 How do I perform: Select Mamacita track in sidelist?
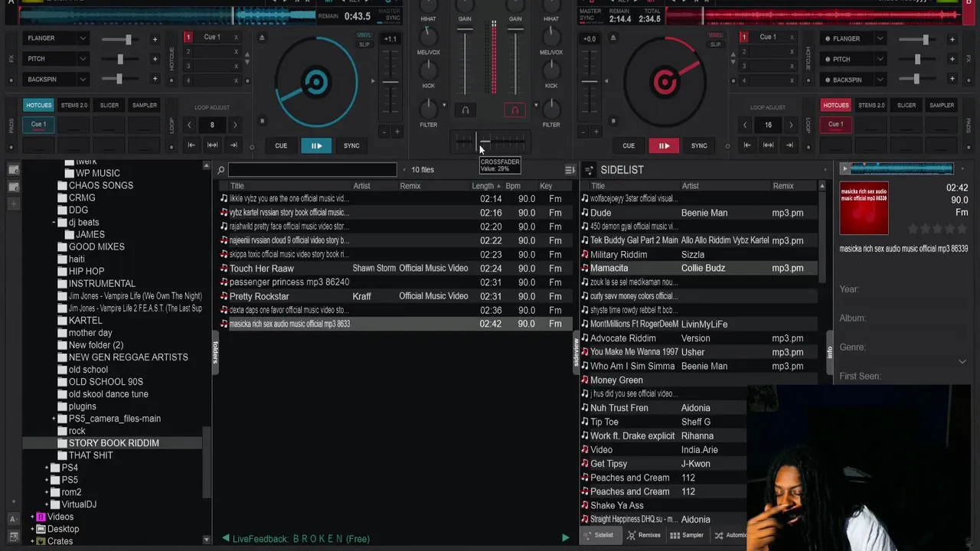[x=698, y=269]
